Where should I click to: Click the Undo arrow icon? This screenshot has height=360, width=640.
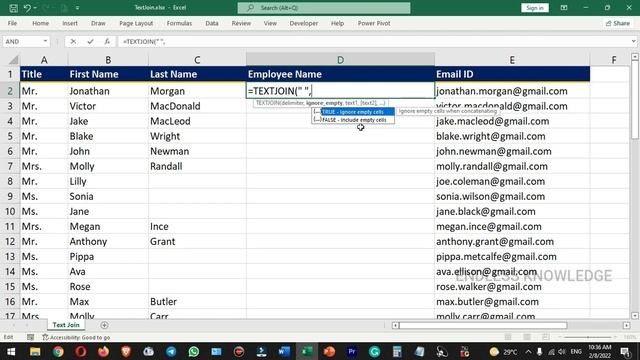click(27, 8)
